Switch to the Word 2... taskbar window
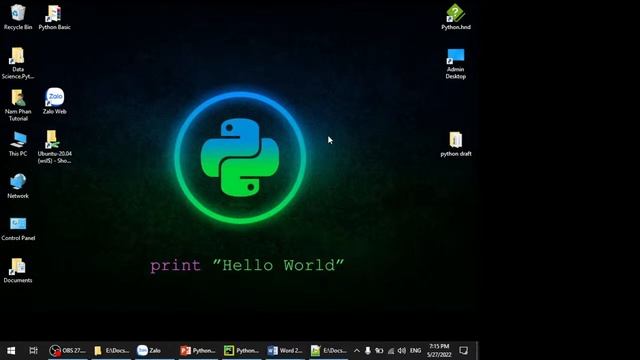 tap(285, 351)
